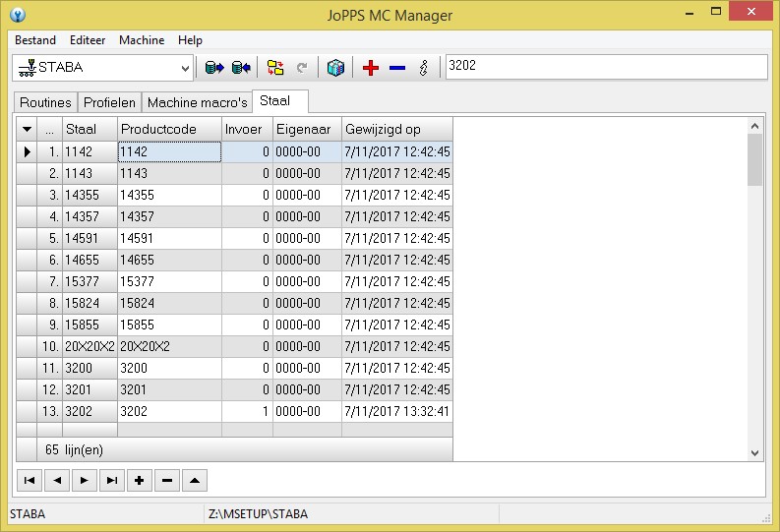
Task: Click Productcode cell 14591
Action: [x=169, y=238]
